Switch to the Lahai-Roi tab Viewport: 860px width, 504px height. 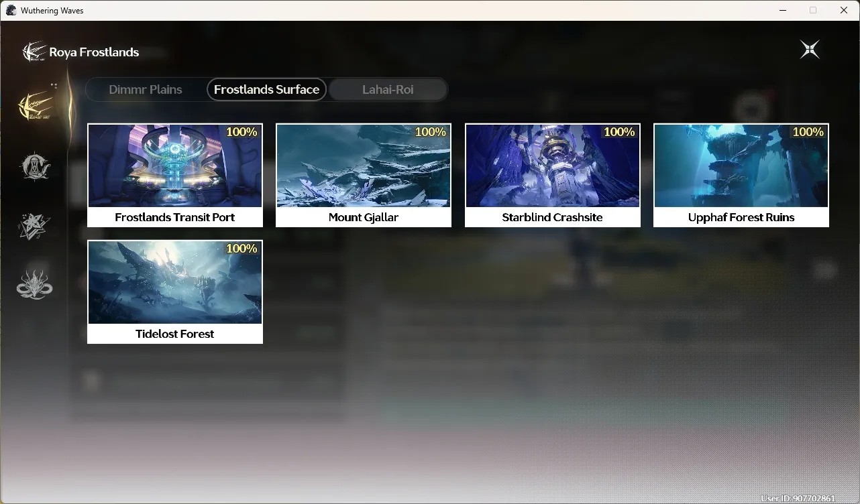388,89
